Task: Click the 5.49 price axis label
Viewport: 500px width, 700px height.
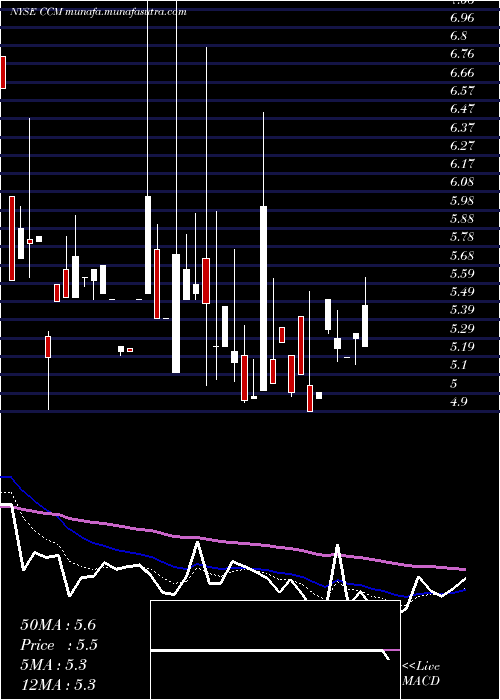Action: pos(462,292)
